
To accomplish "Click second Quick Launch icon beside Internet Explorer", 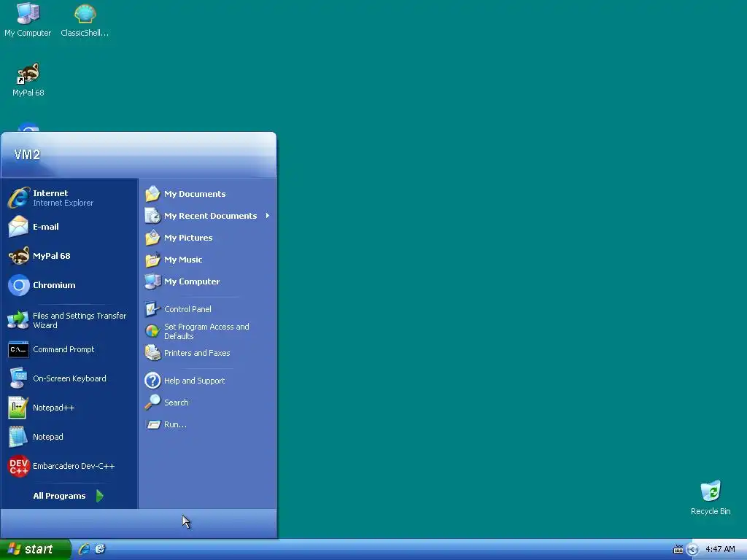I will 99,549.
